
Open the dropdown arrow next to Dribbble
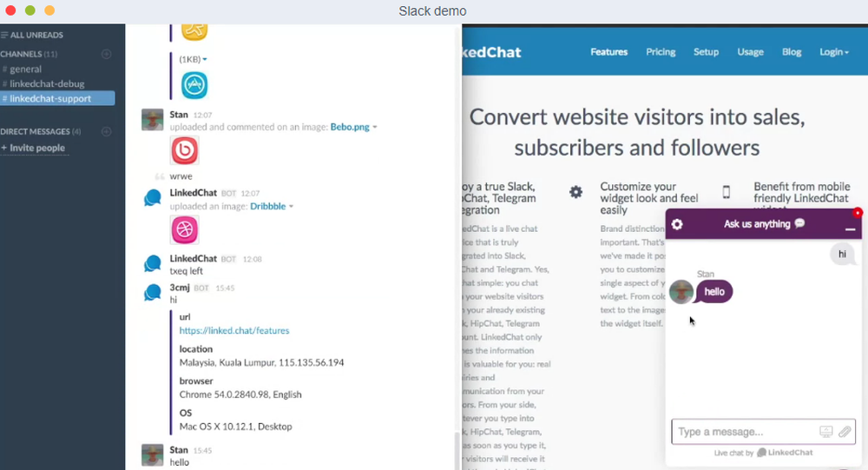(x=291, y=206)
